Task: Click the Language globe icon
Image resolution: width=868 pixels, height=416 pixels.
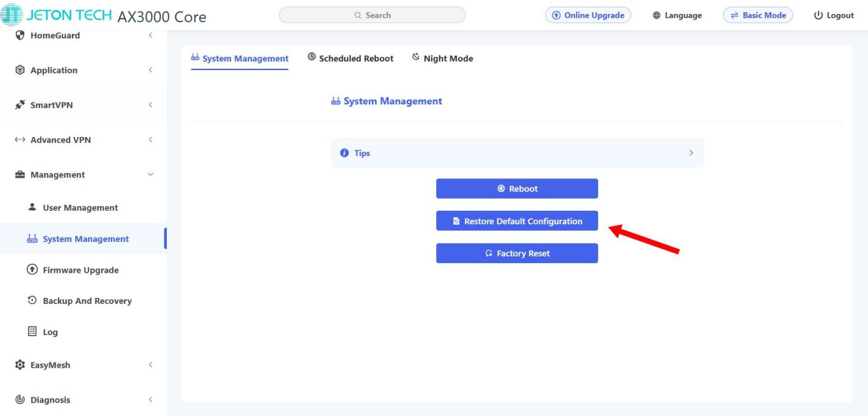Action: tap(657, 15)
